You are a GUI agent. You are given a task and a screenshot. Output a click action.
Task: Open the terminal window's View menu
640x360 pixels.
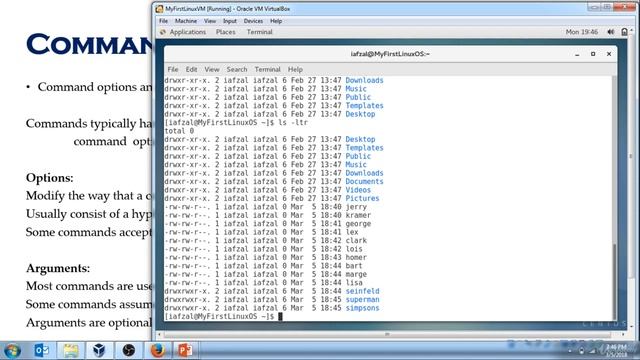click(x=212, y=69)
